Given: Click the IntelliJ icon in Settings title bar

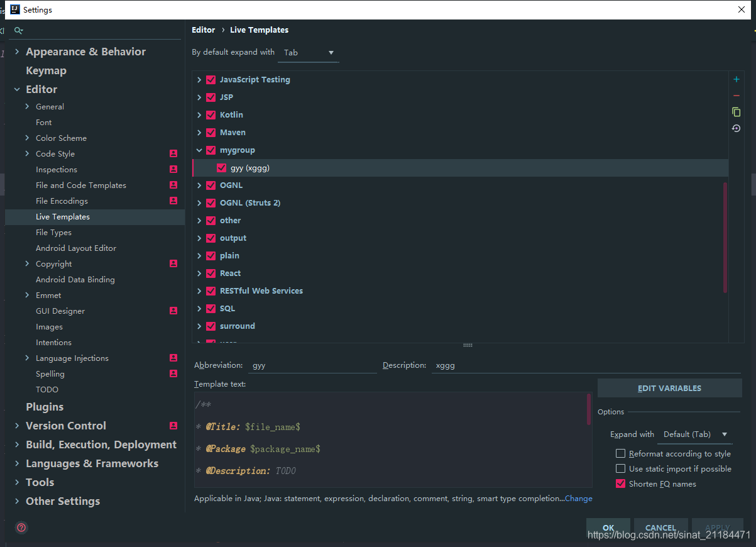Looking at the screenshot, I should pos(15,9).
